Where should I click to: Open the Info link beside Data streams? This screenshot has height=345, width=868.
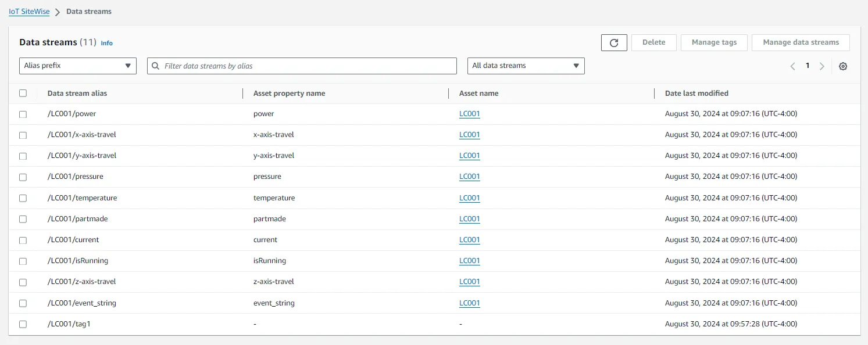tap(107, 43)
